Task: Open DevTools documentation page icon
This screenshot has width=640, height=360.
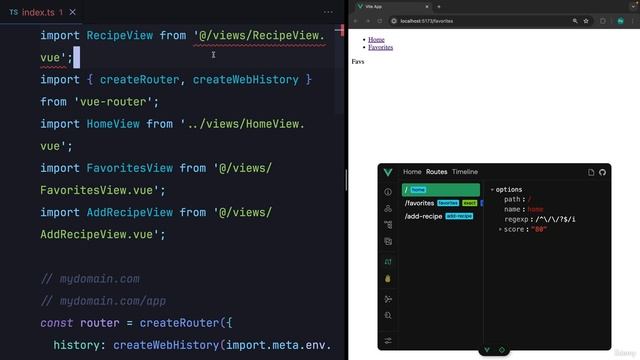Action: 591,172
